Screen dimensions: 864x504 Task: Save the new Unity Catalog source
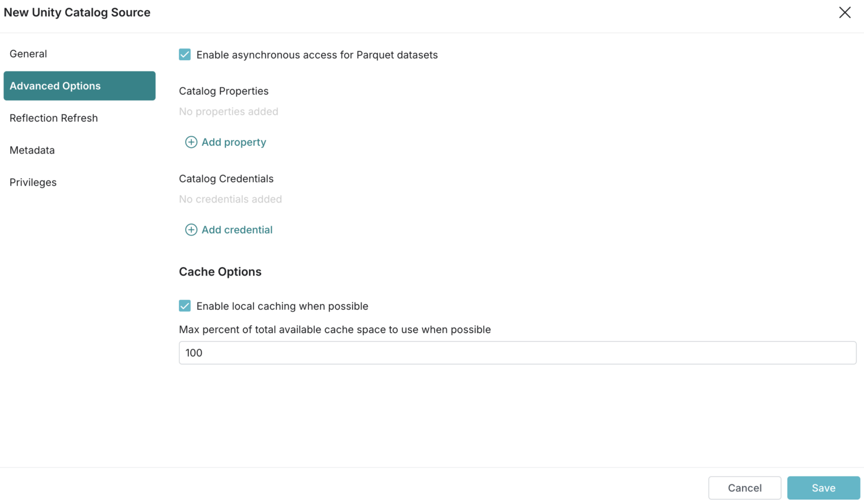coord(823,488)
